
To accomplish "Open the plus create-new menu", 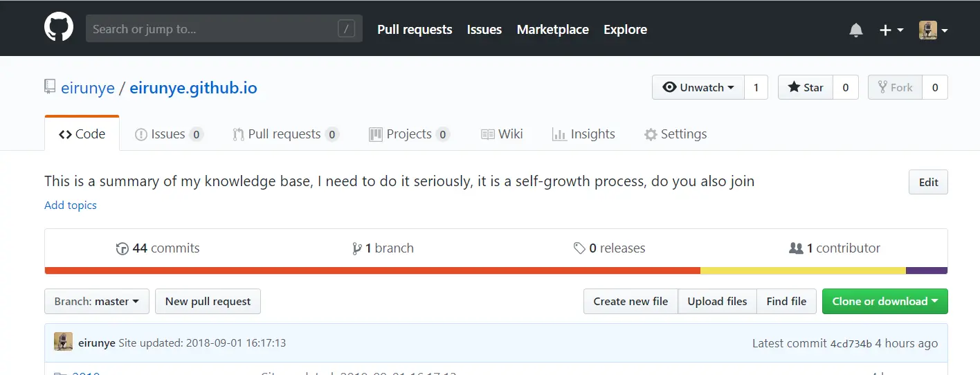I will [x=891, y=30].
